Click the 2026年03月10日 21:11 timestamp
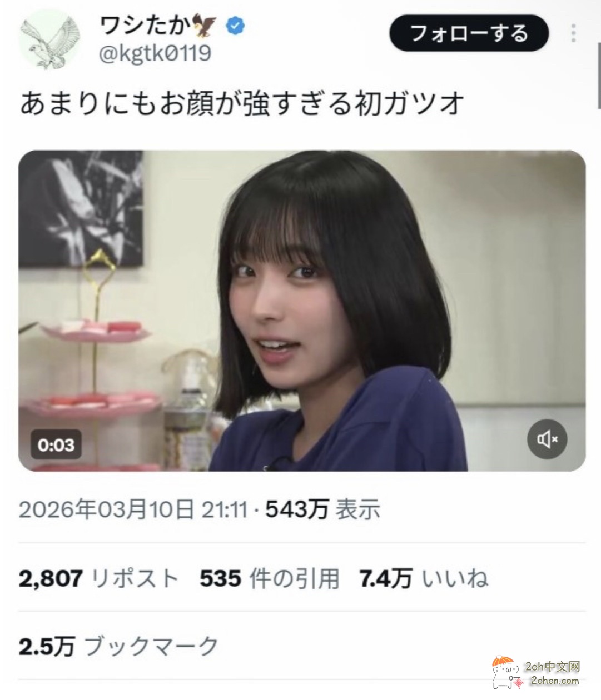This screenshot has height=700, width=601. (133, 509)
